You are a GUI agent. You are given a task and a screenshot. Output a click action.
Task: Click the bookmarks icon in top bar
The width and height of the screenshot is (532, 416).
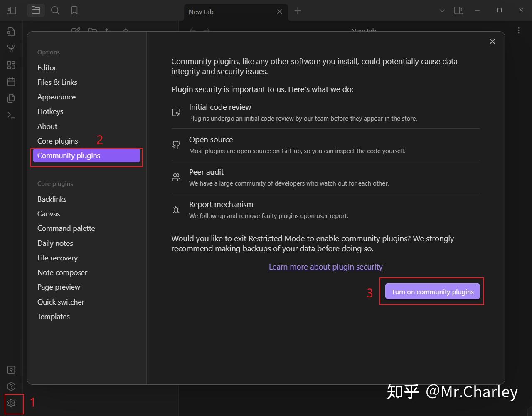pyautogui.click(x=74, y=10)
